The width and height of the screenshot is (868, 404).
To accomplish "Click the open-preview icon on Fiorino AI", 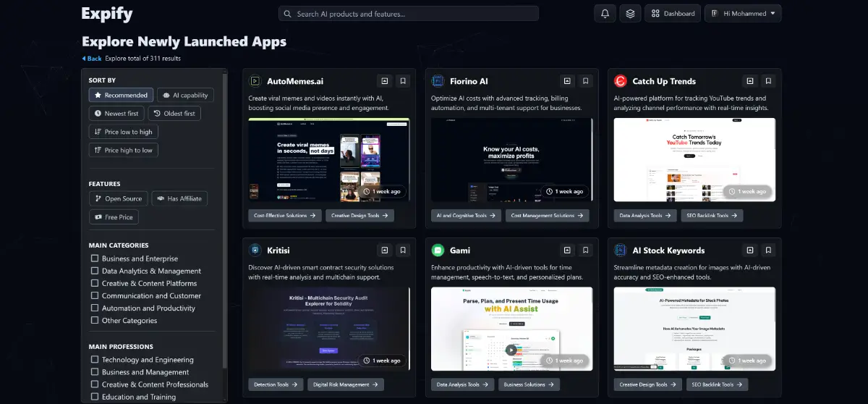I will click(568, 81).
